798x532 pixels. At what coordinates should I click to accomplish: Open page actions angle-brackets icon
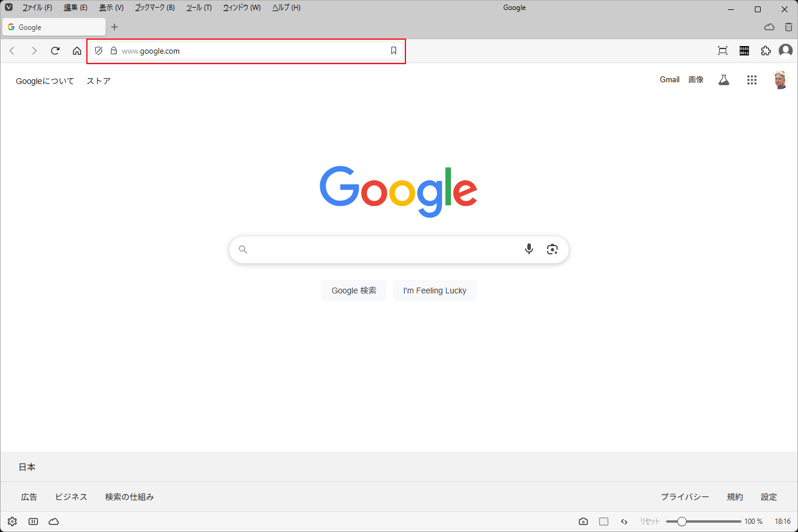coord(624,521)
